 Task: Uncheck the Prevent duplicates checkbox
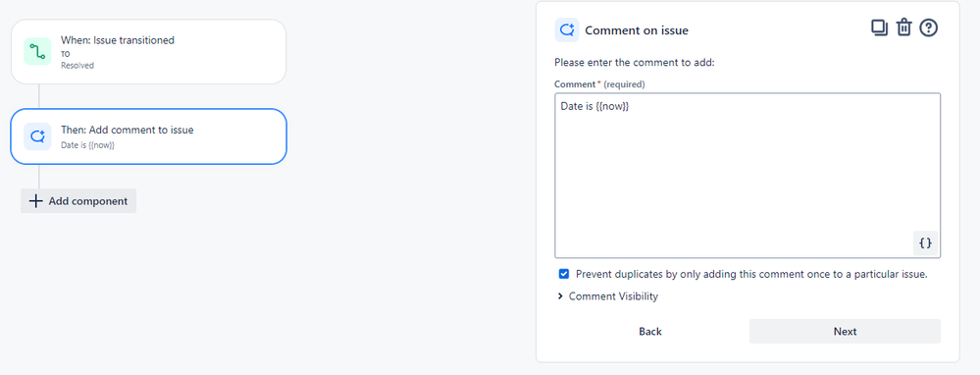click(564, 274)
